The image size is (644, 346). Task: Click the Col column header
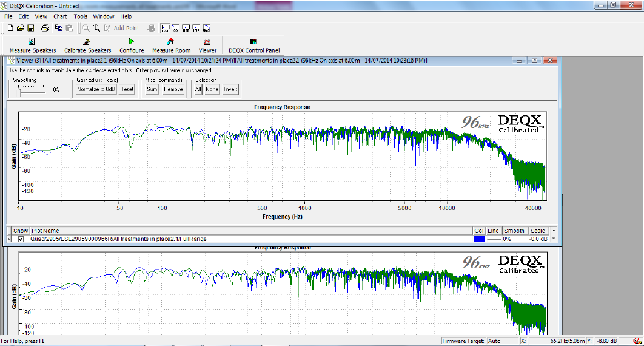479,231
